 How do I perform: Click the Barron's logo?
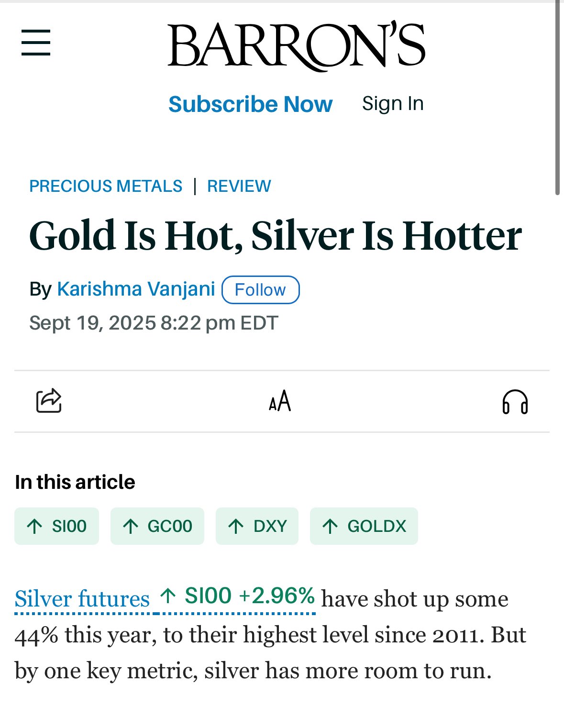(x=296, y=45)
